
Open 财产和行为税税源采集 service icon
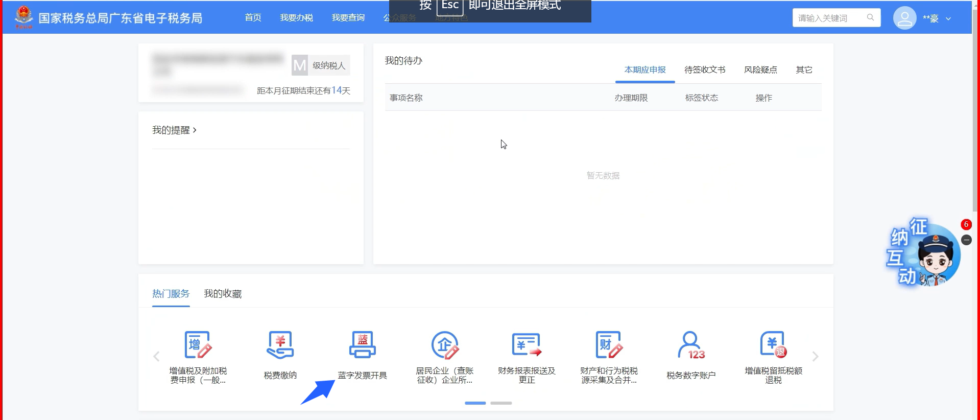[609, 345]
